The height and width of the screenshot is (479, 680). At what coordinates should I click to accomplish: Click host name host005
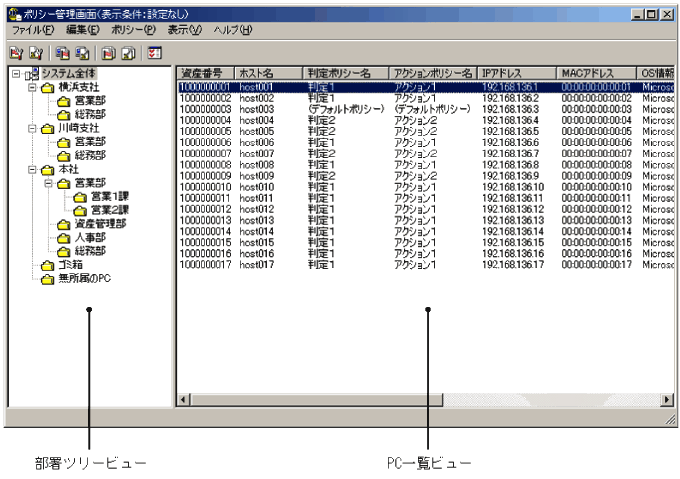[257, 131]
